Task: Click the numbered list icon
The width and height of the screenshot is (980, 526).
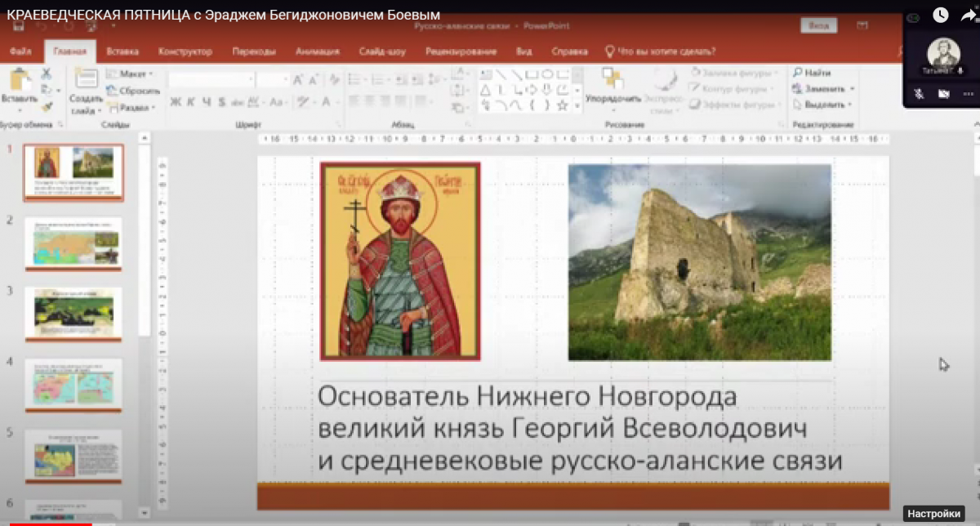Action: [x=379, y=79]
